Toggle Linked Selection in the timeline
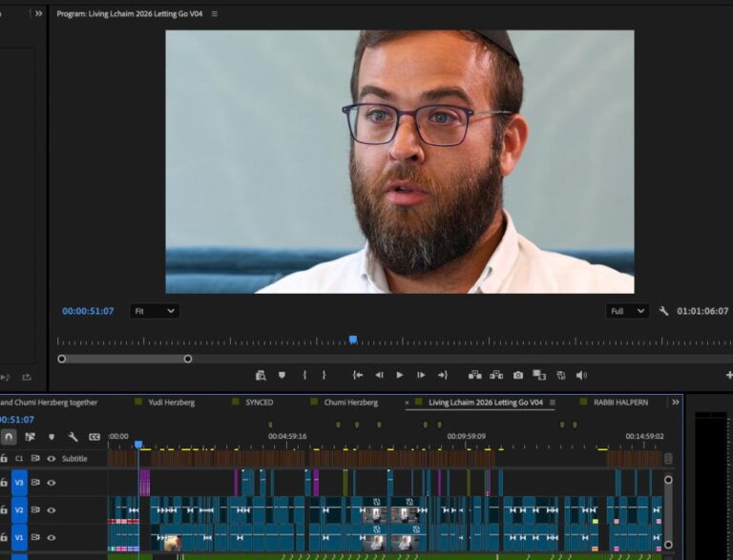The width and height of the screenshot is (733, 560). (30, 437)
